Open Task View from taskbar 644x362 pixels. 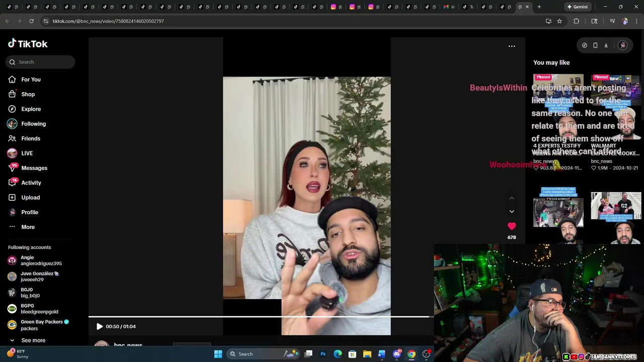tap(308, 354)
